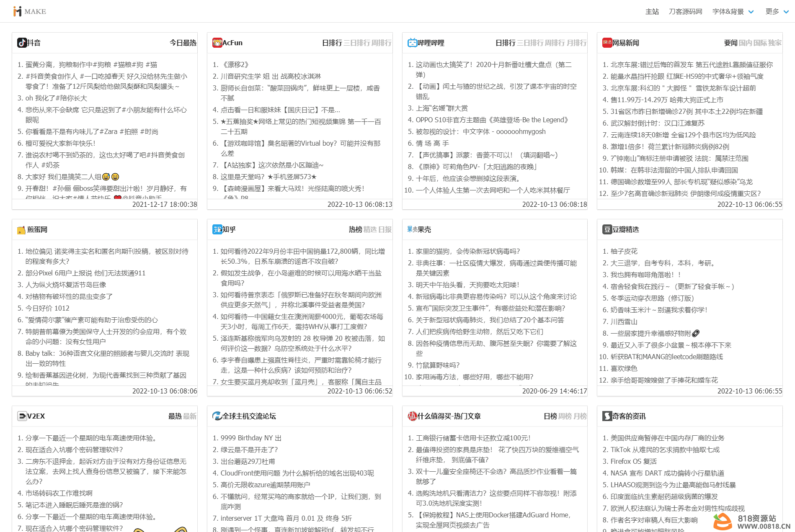795x532 pixels.
Task: Open 假如发生战争 海水晒干当盐 知乎 question
Action: tap(301, 278)
